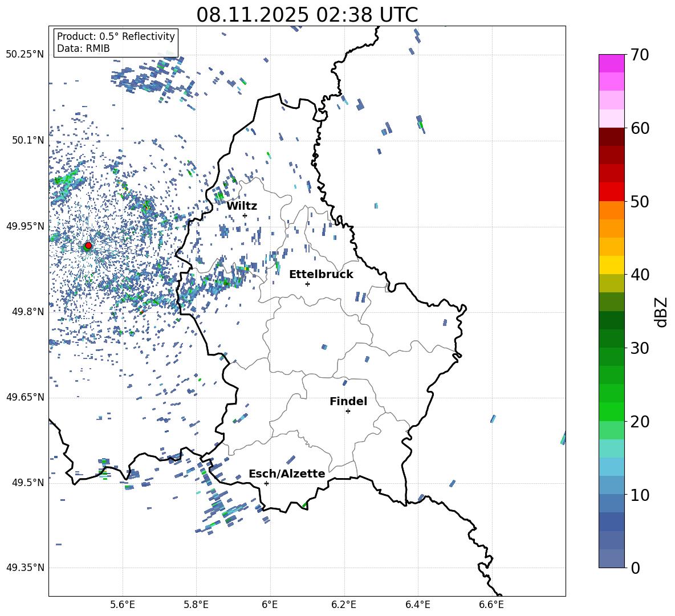
Task: Click the Data: RMIB text line
Action: click(83, 48)
